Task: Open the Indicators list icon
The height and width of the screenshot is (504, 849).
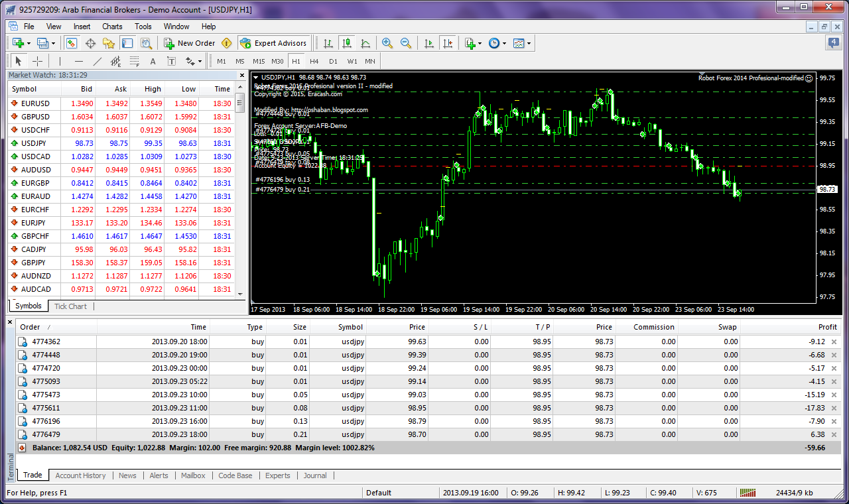Action: [470, 43]
